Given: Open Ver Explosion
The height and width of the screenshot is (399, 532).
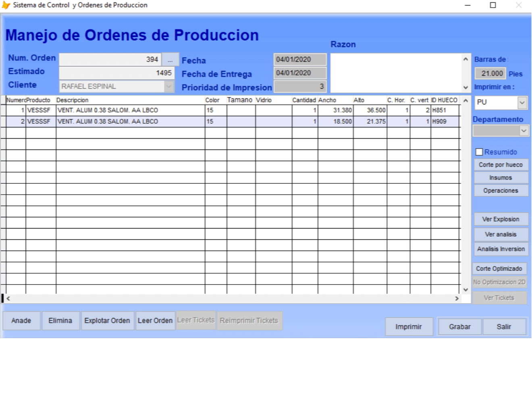Looking at the screenshot, I should coord(501,219).
